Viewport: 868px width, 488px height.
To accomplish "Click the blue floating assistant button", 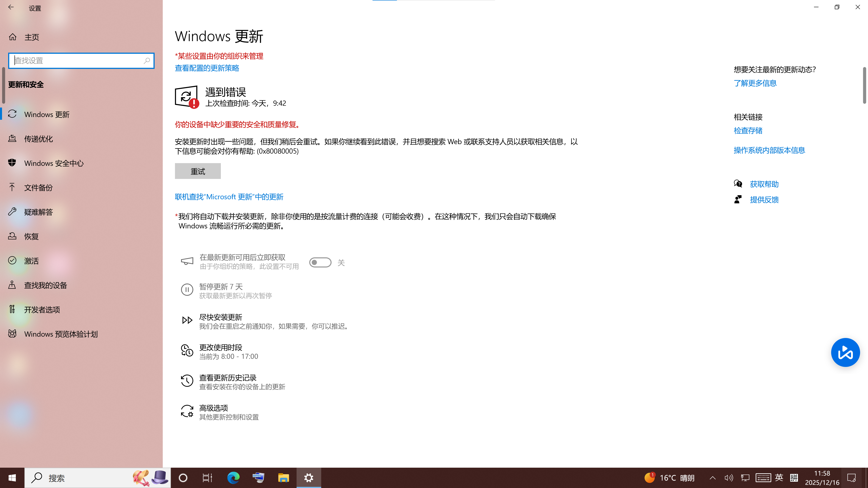I will (x=845, y=352).
